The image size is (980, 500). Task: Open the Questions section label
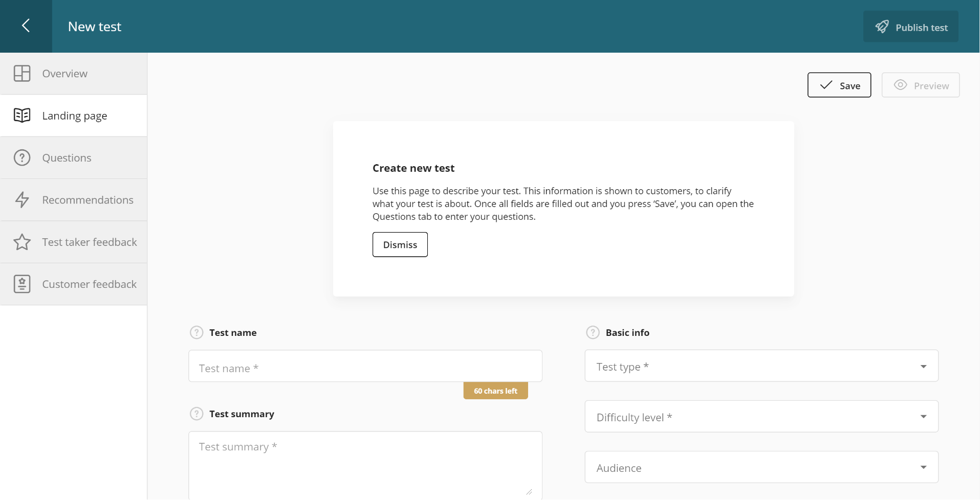[67, 158]
